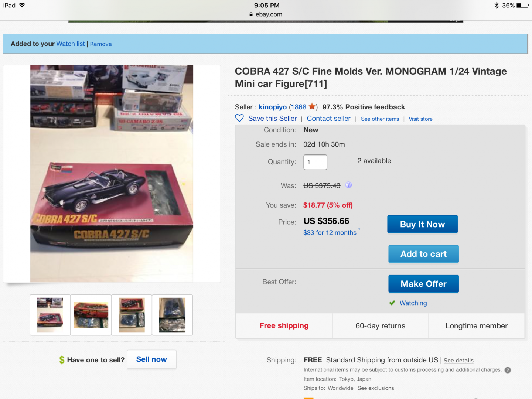The image size is (532, 399).
Task: Click the green Watching checkmark icon
Action: click(392, 303)
